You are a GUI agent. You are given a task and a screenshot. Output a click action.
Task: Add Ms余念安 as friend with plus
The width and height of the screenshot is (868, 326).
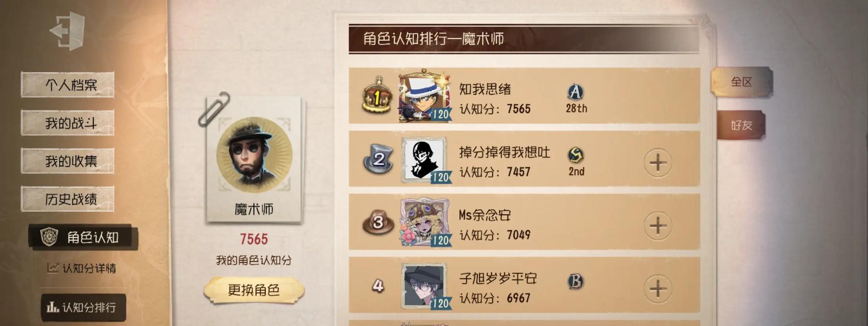point(658,226)
